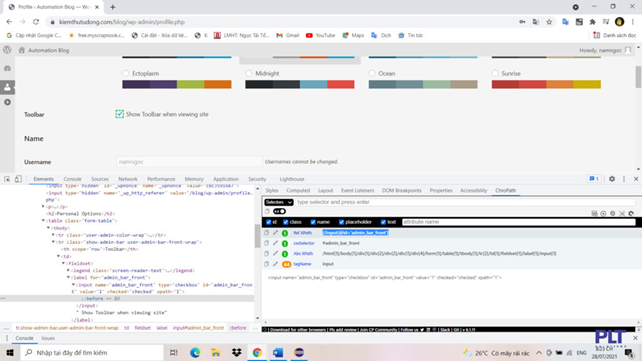Select the Midnight color scheme
Viewport: 642px width, 361px height.
249,73
